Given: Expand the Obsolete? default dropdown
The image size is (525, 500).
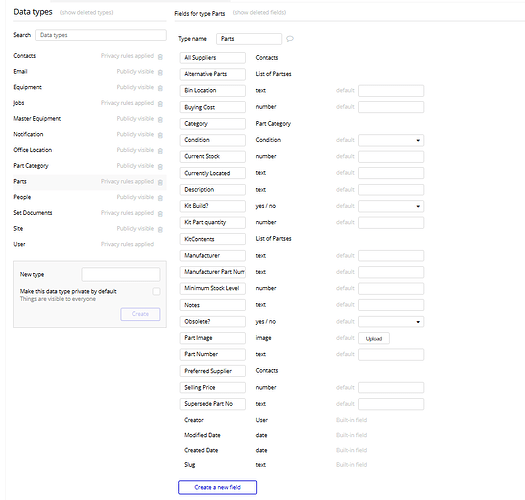Looking at the screenshot, I should tap(391, 322).
